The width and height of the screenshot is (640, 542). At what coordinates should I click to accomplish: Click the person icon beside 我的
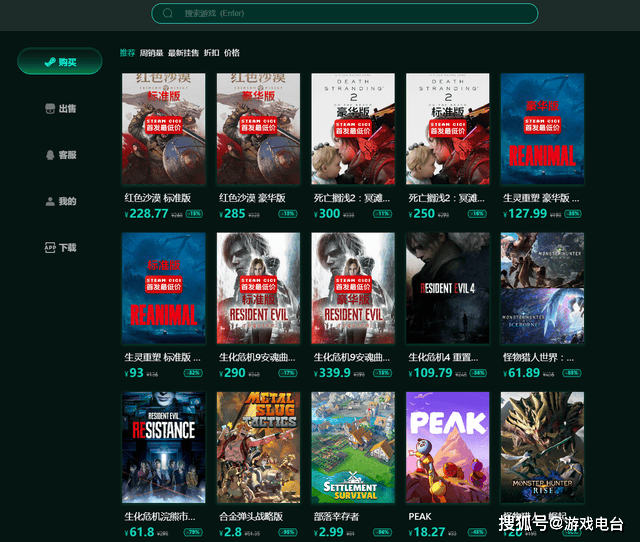tap(49, 201)
